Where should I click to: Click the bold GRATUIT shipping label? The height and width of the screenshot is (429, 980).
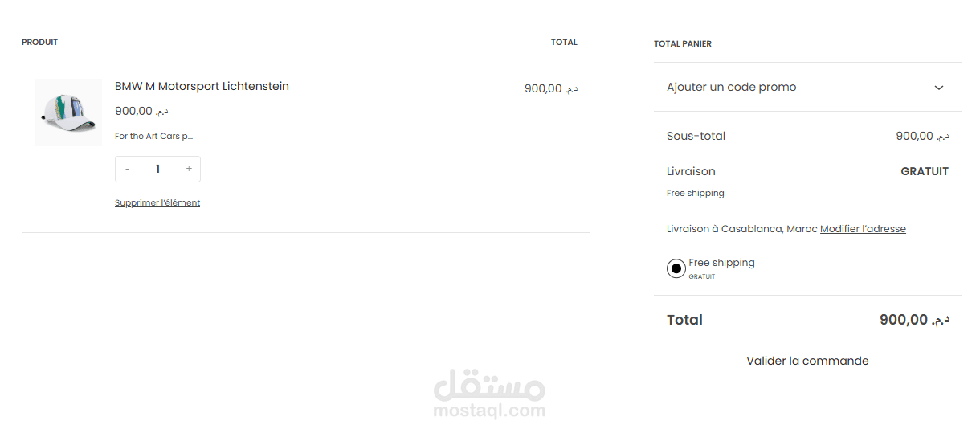925,171
